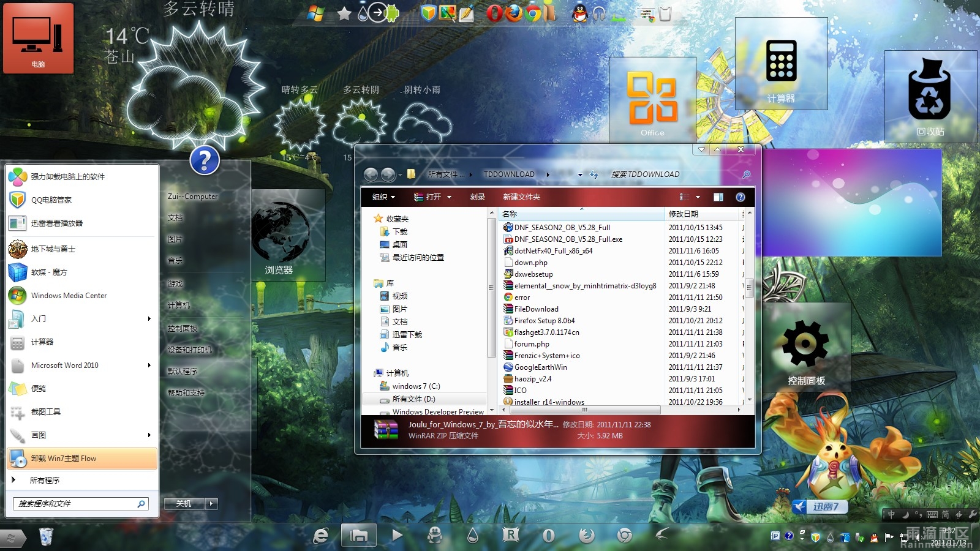Launch Opera browser from top dock
This screenshot has width=980, height=551.
[495, 13]
